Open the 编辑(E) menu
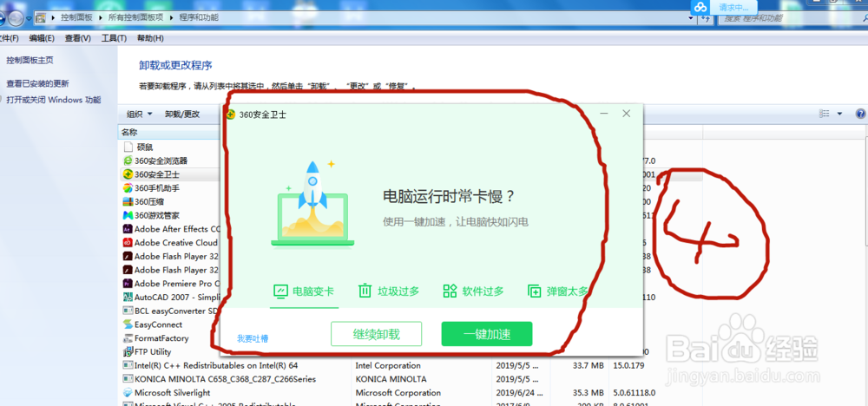868x406 pixels. click(42, 38)
